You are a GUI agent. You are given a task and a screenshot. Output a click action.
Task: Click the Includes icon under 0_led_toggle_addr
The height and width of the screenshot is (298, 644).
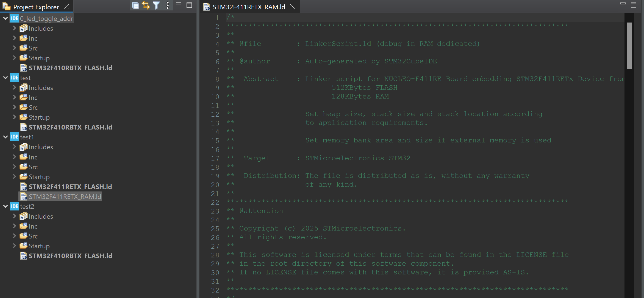click(23, 28)
